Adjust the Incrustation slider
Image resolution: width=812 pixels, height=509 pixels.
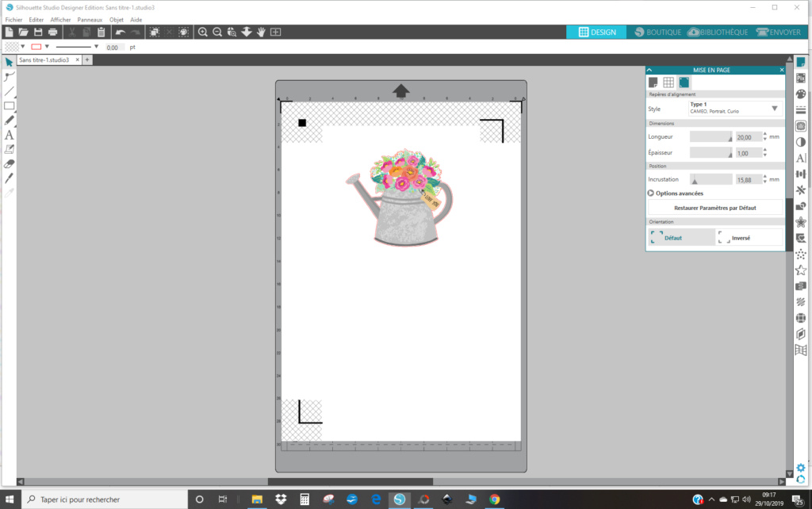710,179
